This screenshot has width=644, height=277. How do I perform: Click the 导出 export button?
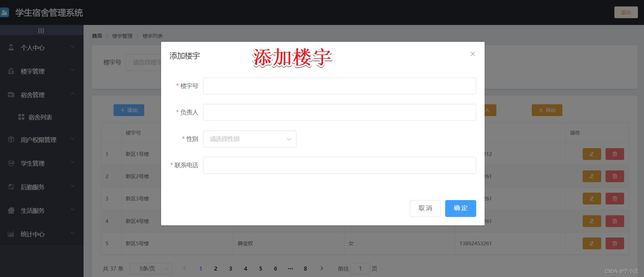[547, 110]
